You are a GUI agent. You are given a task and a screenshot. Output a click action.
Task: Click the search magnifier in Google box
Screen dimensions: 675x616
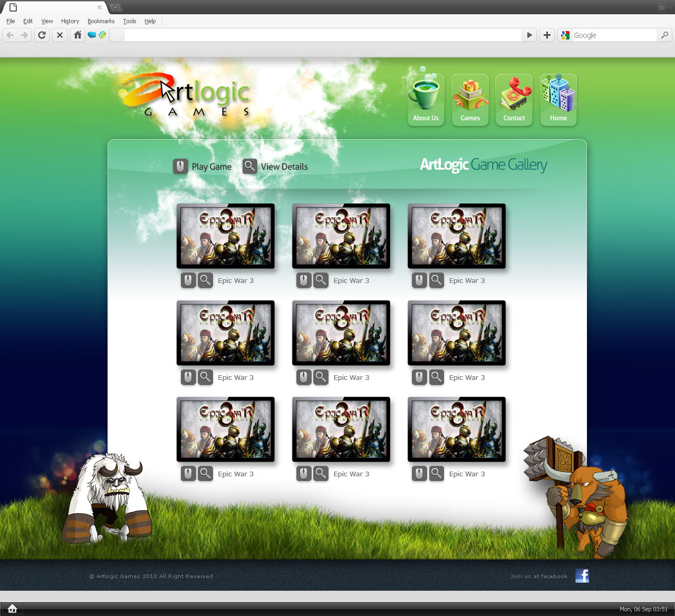(x=664, y=35)
